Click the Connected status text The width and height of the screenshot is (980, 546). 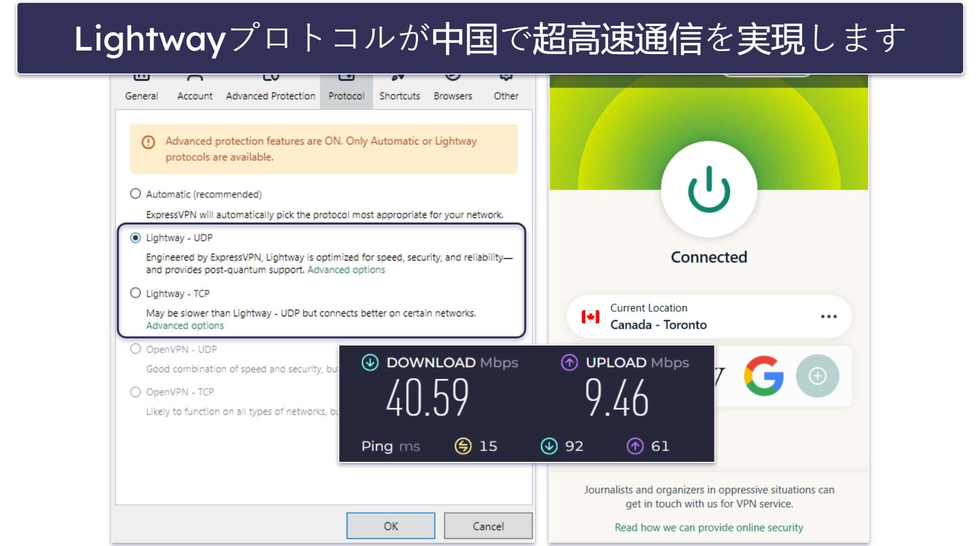point(709,257)
